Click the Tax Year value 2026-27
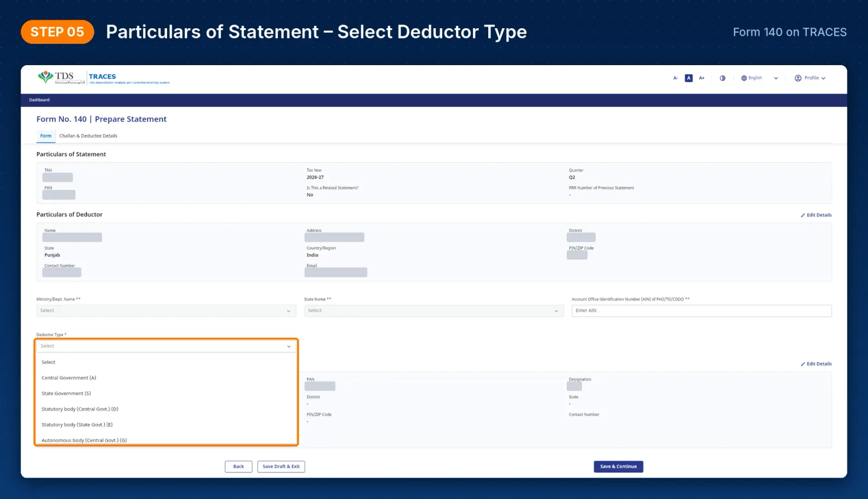Screen dimensions: 868x499 click(x=315, y=178)
